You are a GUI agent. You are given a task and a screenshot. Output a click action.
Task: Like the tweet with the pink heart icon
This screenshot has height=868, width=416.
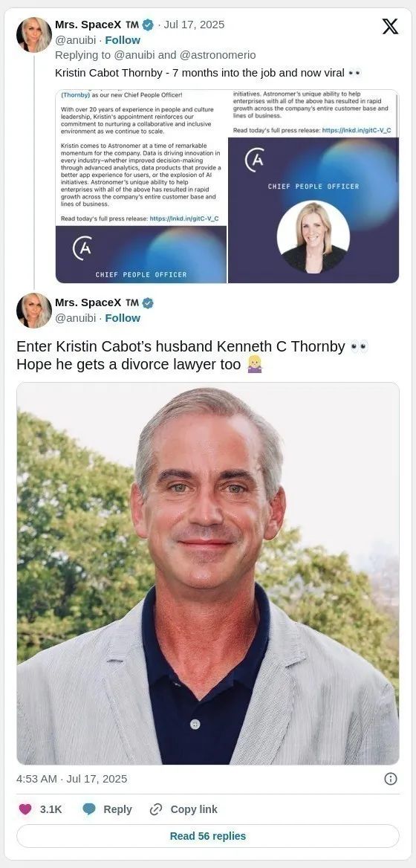pyautogui.click(x=25, y=809)
